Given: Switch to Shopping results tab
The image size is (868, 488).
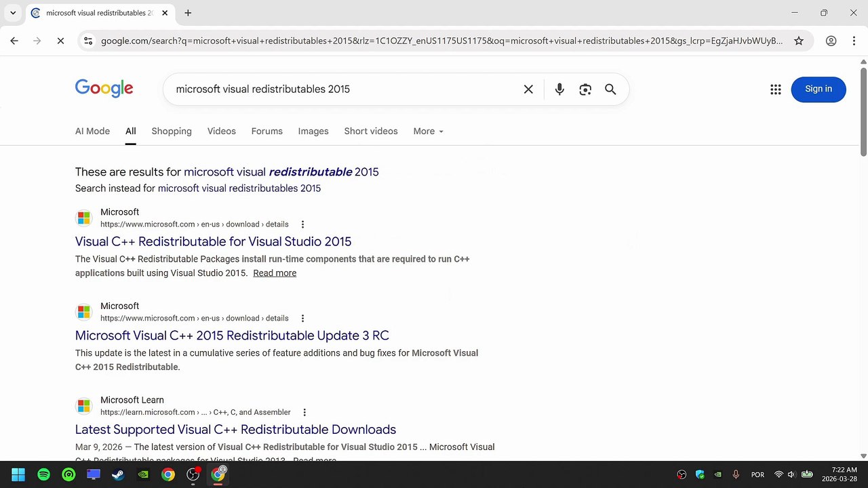Looking at the screenshot, I should coord(172,131).
